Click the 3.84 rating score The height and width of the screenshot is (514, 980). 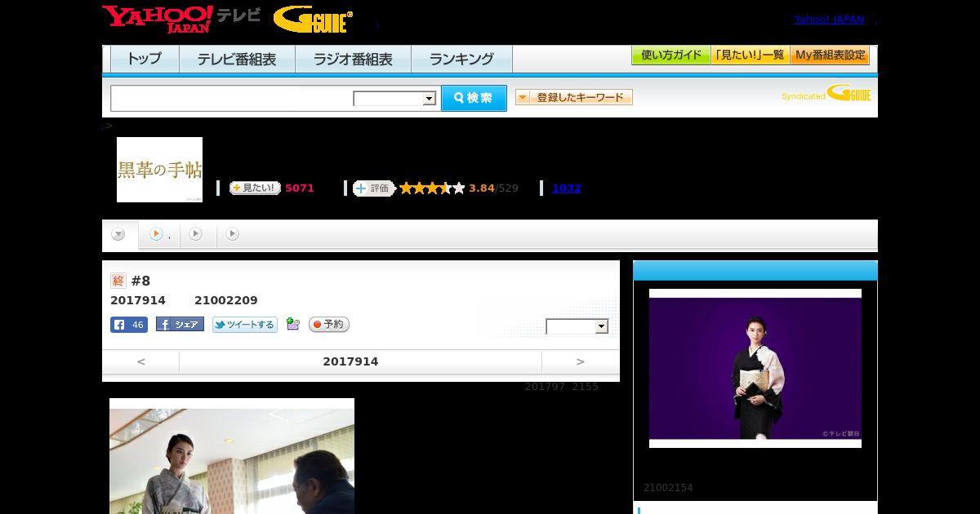point(482,188)
